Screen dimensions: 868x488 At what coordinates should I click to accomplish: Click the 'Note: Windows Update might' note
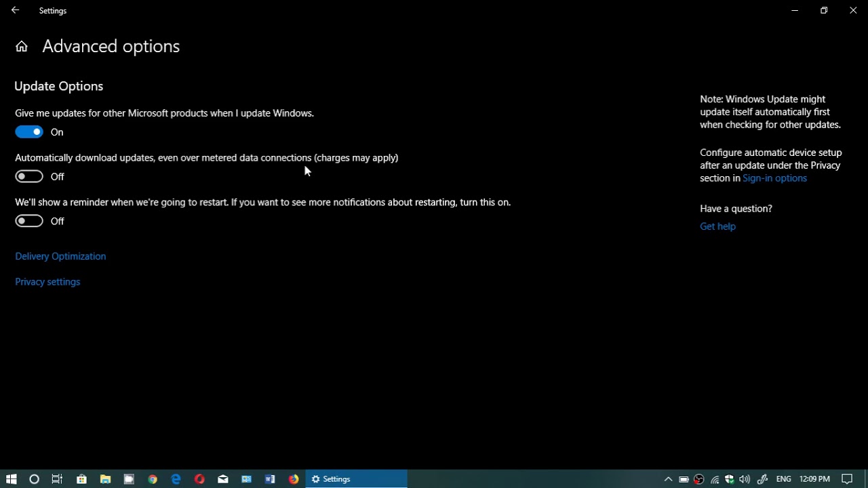(770, 112)
